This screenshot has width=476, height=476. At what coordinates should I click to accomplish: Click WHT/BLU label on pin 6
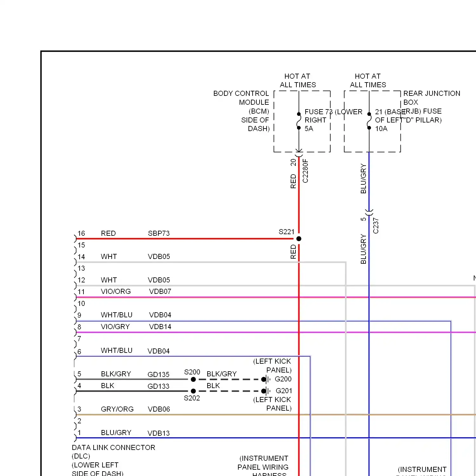(x=116, y=350)
